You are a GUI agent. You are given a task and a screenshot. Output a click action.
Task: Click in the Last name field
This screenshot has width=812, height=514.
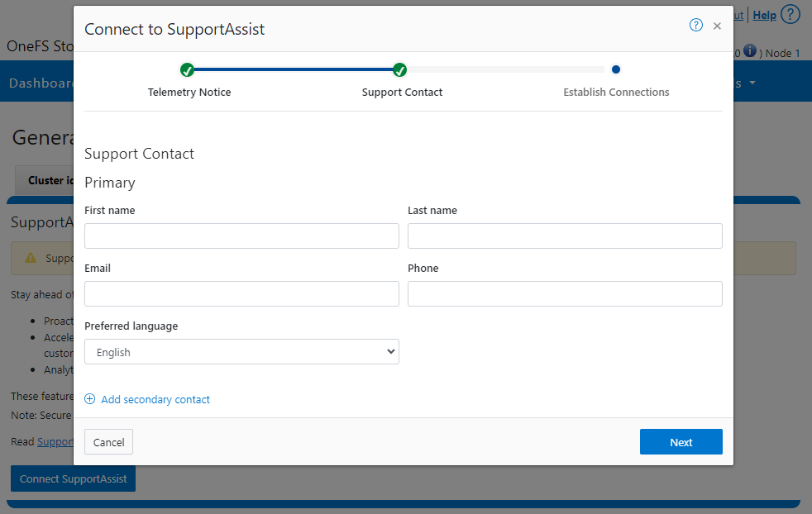(x=565, y=236)
